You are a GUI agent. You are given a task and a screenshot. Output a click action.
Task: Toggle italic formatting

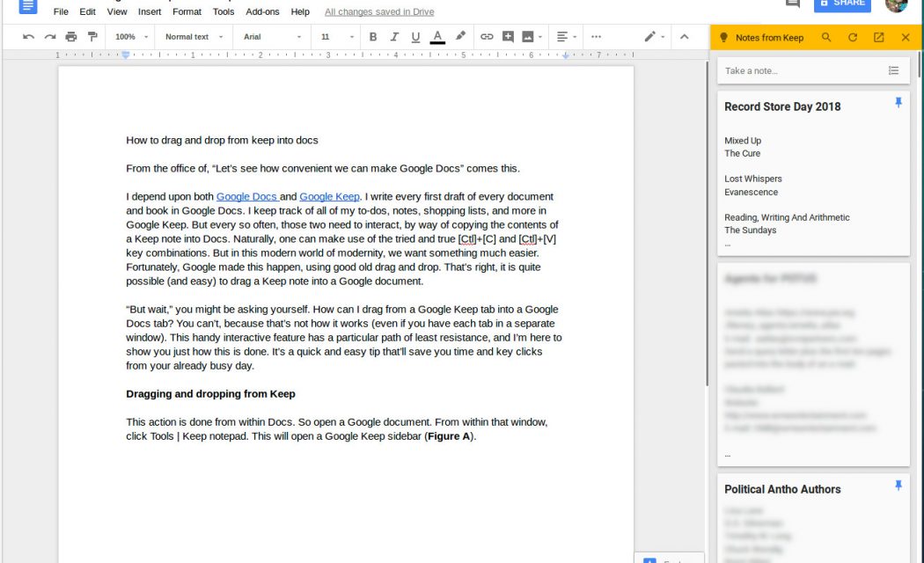[x=394, y=37]
